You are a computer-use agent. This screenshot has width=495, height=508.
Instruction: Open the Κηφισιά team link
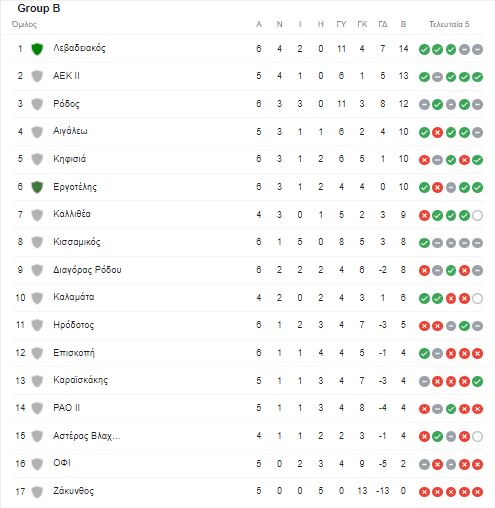tap(69, 159)
